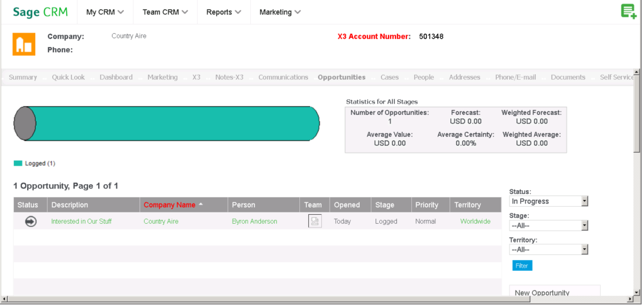Open the Marketing tab of the company
644x306 pixels.
[x=163, y=77]
